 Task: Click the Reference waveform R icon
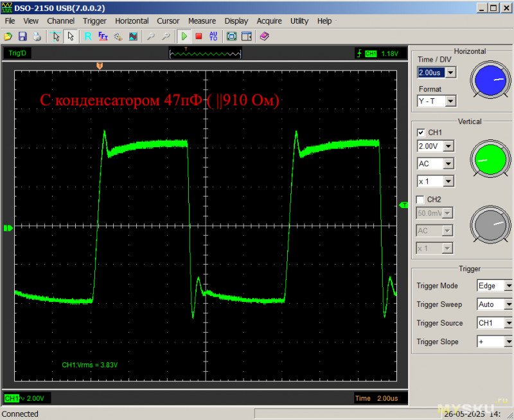88,37
